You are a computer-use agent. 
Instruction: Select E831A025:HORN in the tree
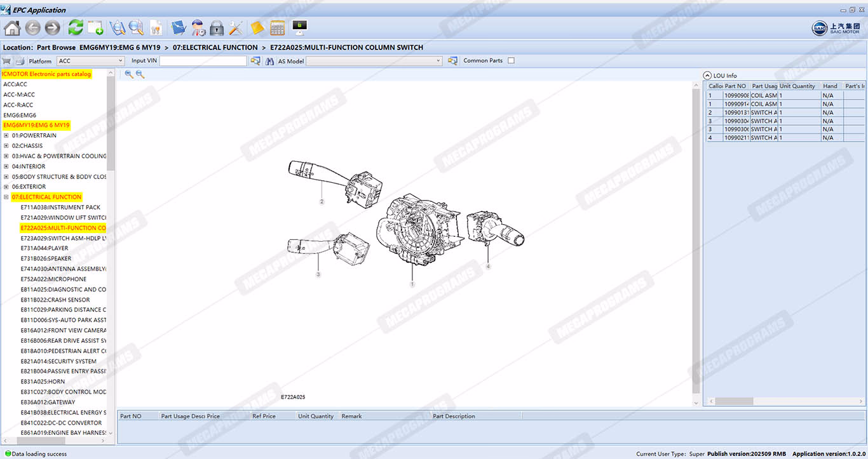(x=43, y=382)
